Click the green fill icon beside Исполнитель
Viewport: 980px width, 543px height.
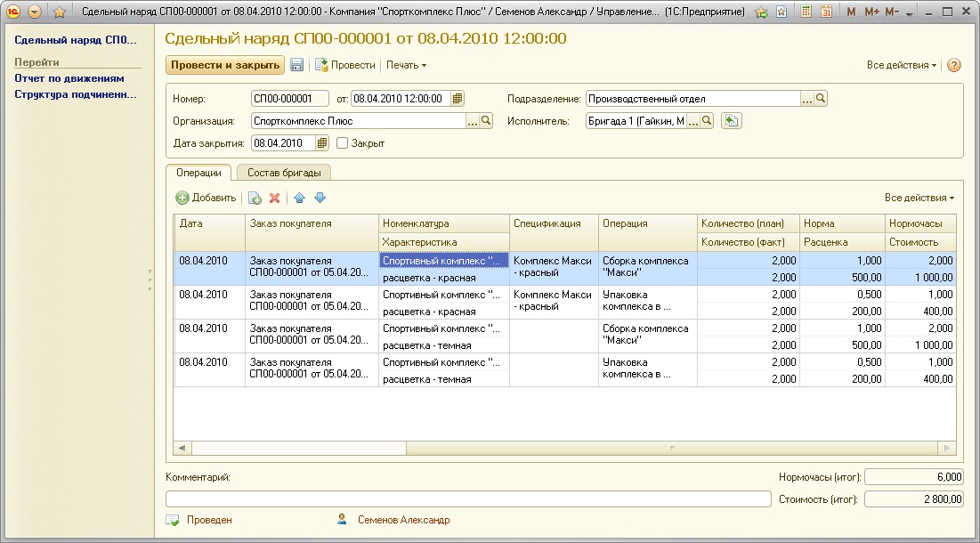pos(731,121)
